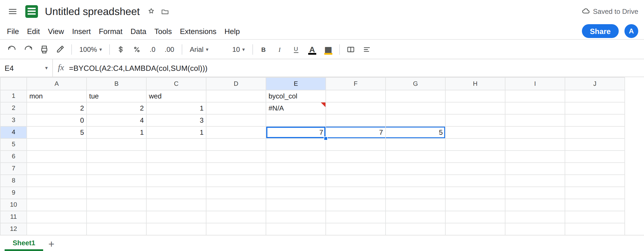Open the account avatar A

[x=631, y=31]
